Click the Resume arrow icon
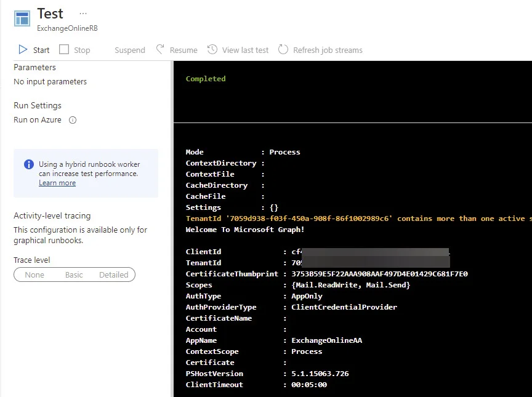The height and width of the screenshot is (397, 532). (160, 49)
